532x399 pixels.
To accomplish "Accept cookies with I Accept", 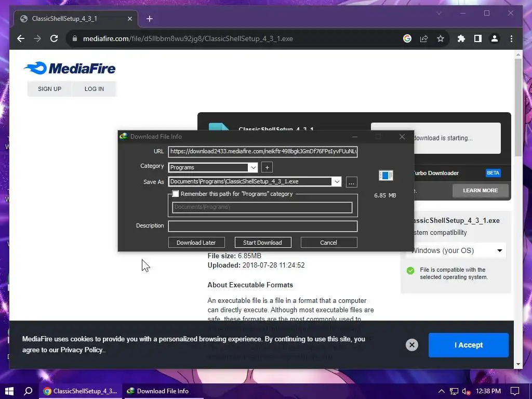I will tap(468, 345).
